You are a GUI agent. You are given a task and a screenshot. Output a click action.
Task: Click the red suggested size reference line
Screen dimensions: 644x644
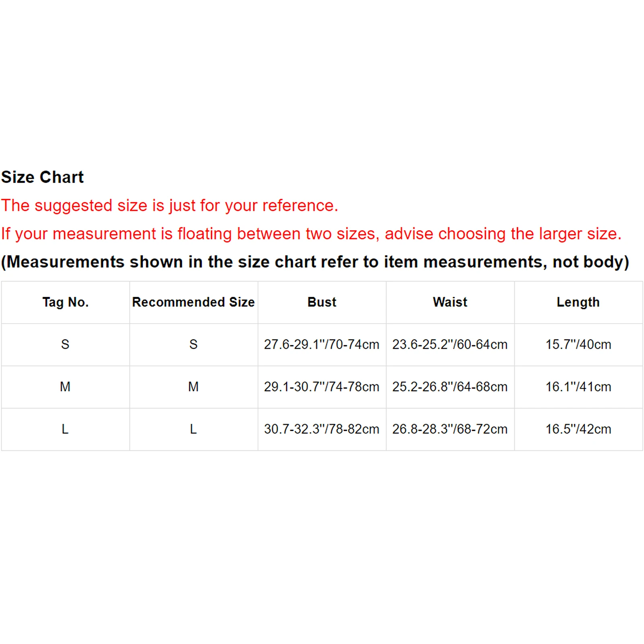[x=169, y=206]
